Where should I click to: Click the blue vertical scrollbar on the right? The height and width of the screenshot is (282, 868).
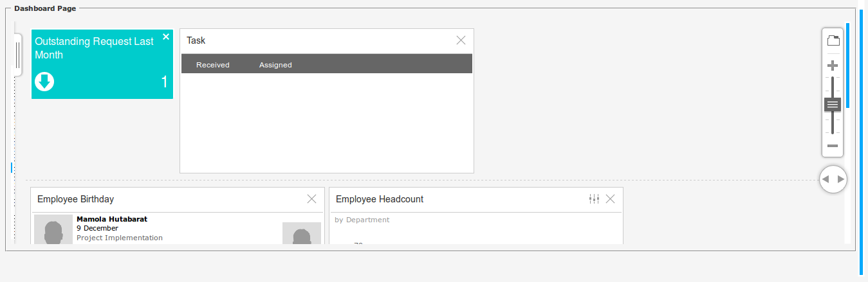[848, 64]
